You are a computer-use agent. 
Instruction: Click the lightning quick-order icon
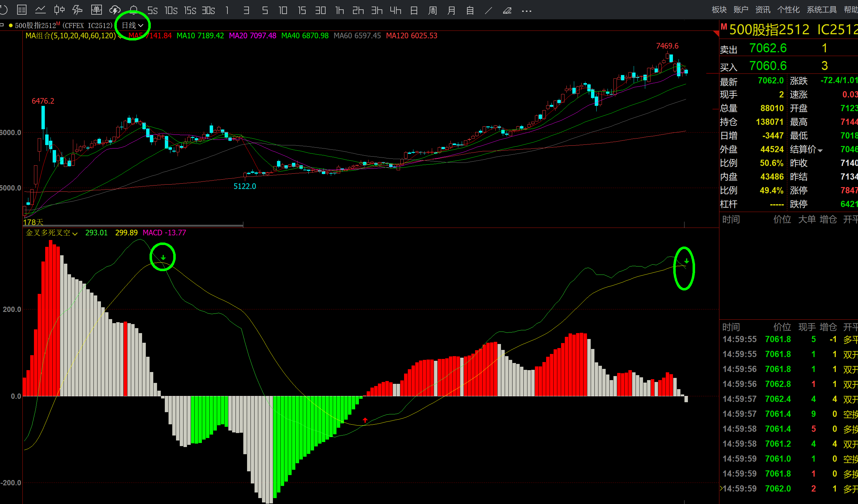(x=78, y=10)
